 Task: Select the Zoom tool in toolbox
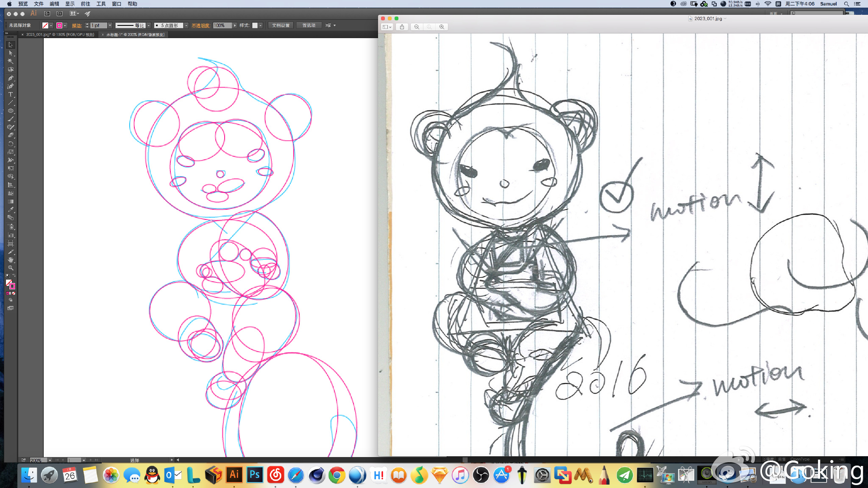11,268
